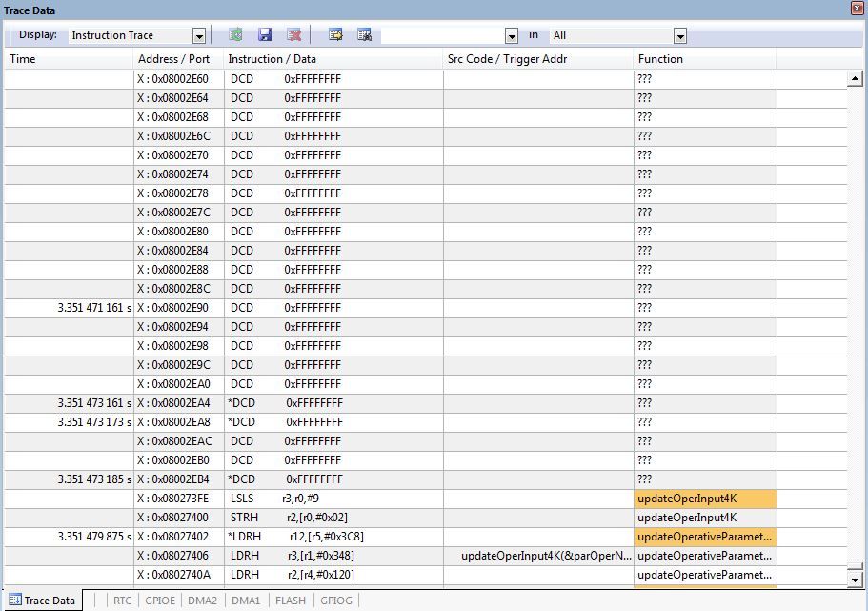This screenshot has width=868, height=611.
Task: Click the STRH r2,[r0,#0x02] instruction
Action: tap(289, 518)
